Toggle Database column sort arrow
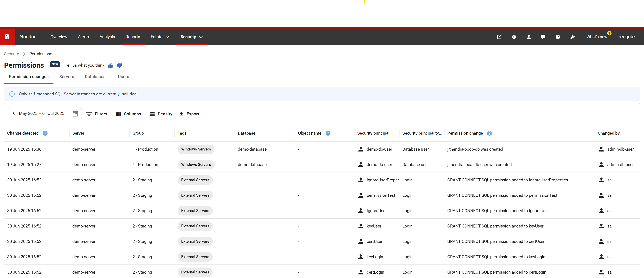The width and height of the screenshot is (644, 278). (x=260, y=133)
